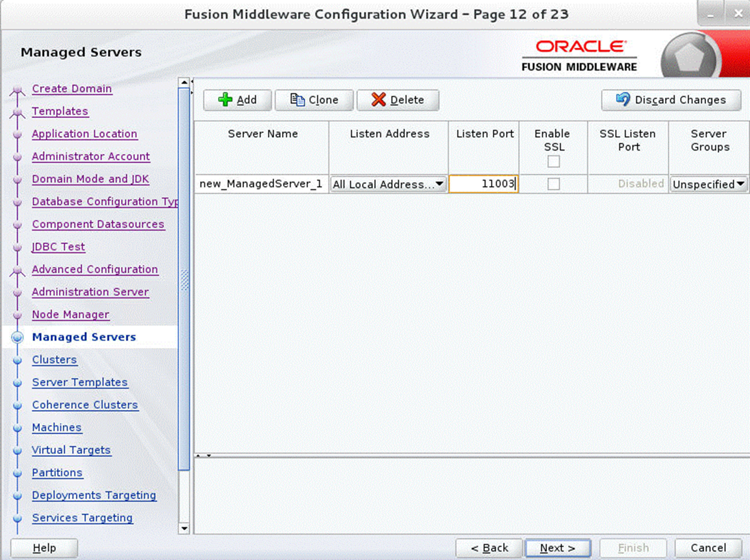Open Application Location step

pyautogui.click(x=84, y=134)
